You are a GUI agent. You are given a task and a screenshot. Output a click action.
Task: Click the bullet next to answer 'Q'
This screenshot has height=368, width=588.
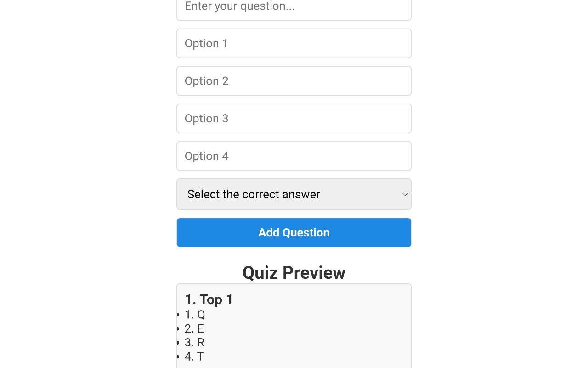pos(178,314)
